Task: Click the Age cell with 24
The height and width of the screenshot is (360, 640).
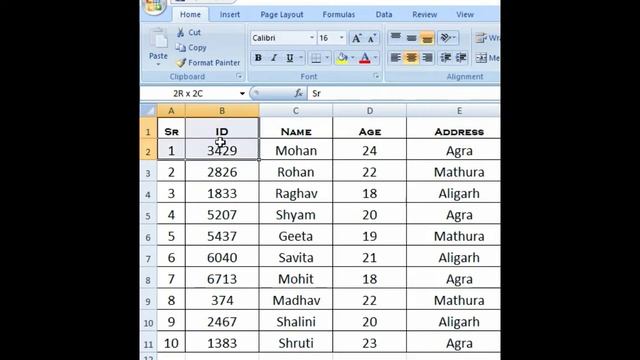Action: pyautogui.click(x=369, y=150)
